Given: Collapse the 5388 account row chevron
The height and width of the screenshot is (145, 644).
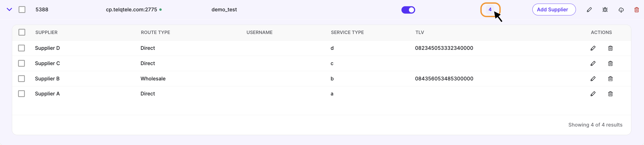Looking at the screenshot, I should [x=9, y=9].
